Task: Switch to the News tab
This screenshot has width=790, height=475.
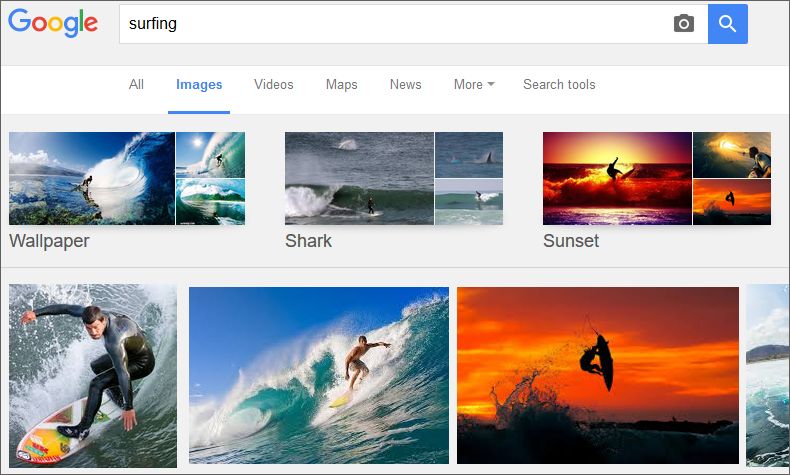Action: pos(406,85)
